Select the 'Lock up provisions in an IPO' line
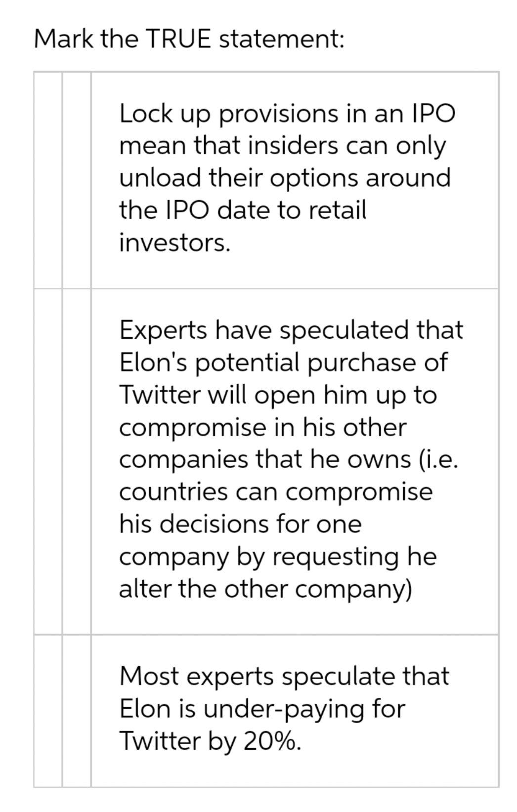This screenshot has width=517, height=812. tap(287, 114)
